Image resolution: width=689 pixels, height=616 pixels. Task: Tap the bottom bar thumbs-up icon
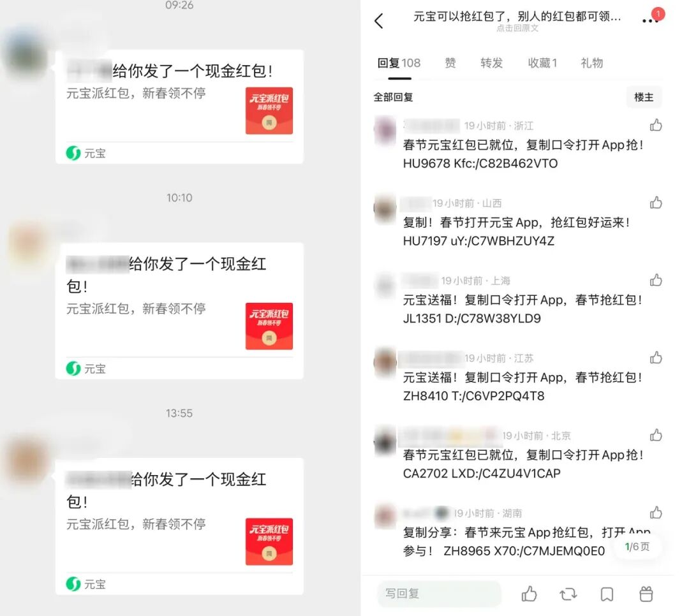529,594
